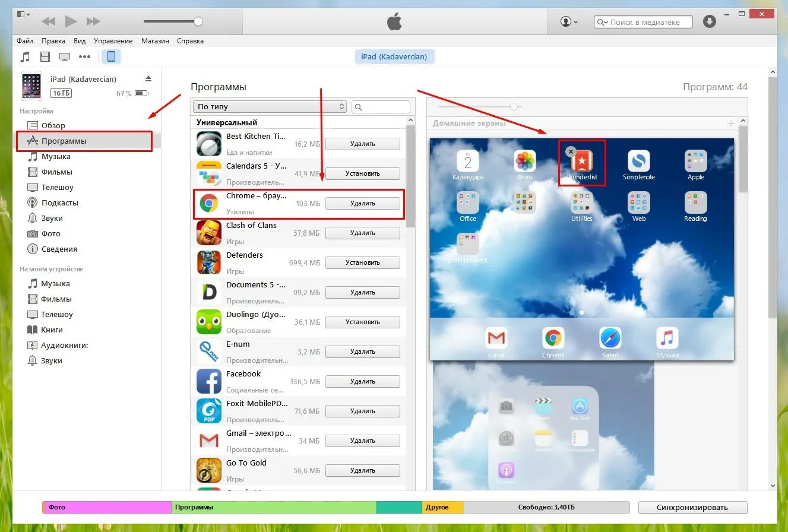The image size is (788, 532).
Task: Click the Facebook app icon in list
Action: [208, 381]
